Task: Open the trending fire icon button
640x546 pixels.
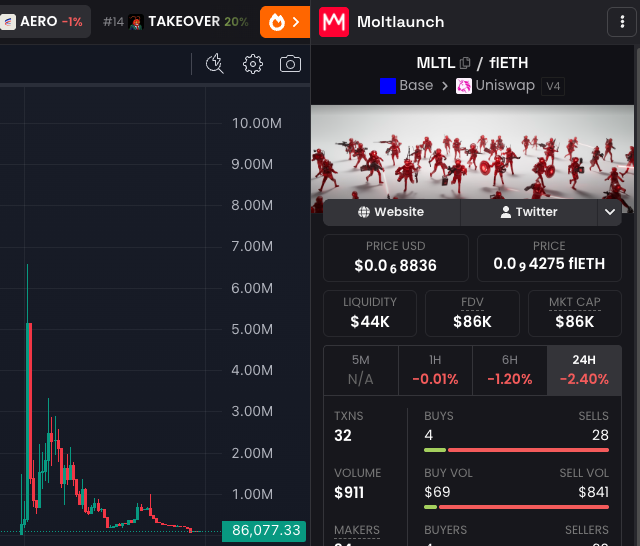Action: (285, 22)
